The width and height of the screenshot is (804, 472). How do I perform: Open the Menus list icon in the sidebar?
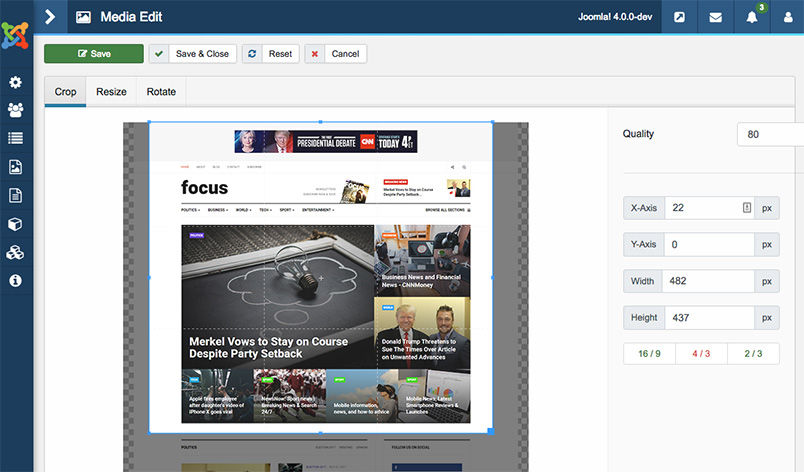tap(16, 138)
